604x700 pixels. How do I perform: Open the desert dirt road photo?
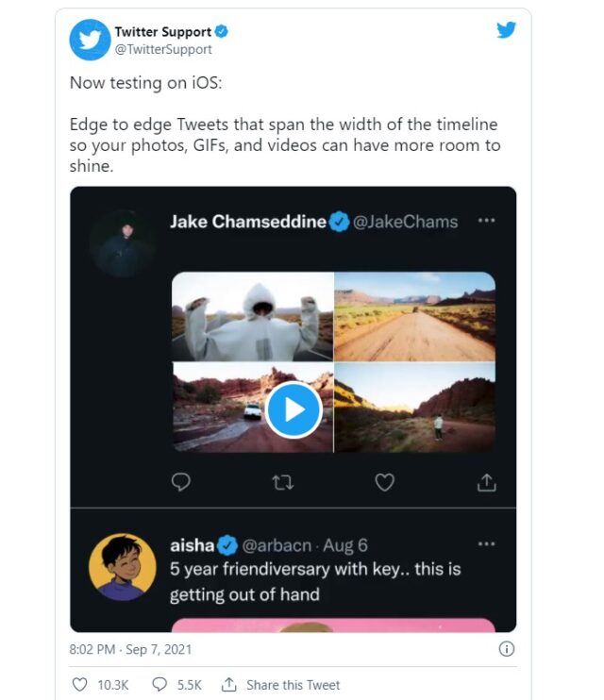[x=415, y=316]
